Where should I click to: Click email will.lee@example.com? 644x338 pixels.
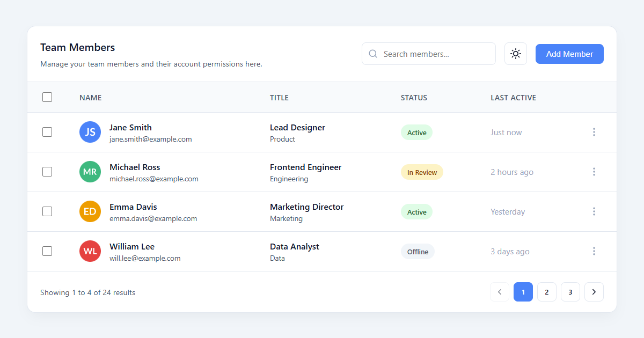[x=145, y=258]
